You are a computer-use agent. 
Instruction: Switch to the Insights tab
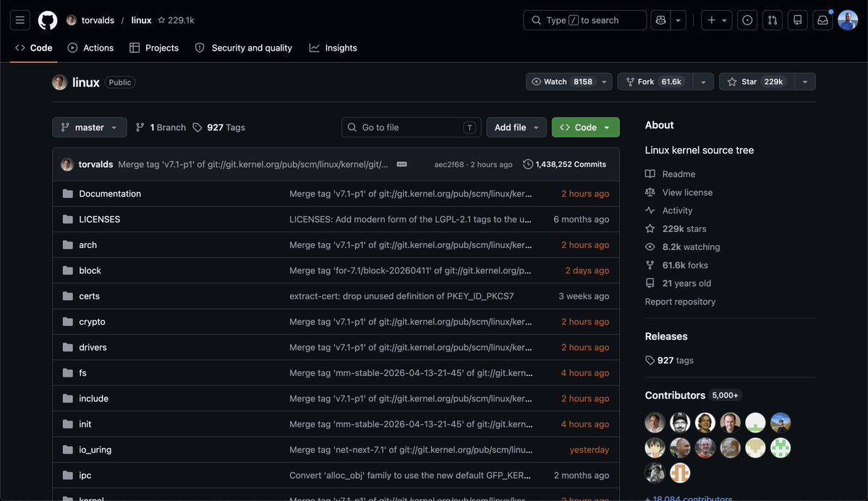pos(333,48)
